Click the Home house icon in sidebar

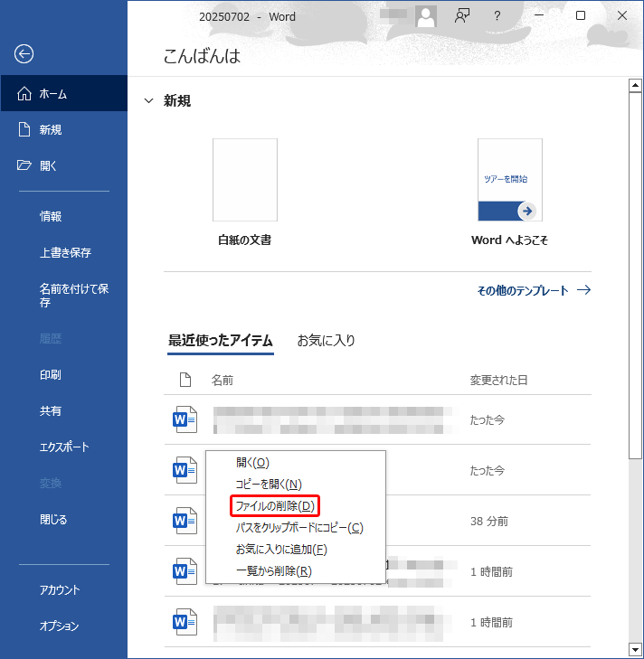24,93
